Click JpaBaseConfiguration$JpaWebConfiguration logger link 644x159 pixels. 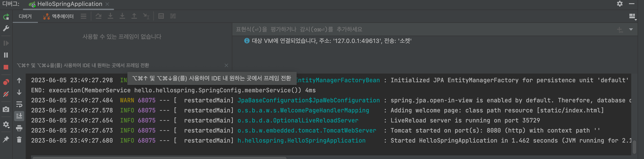click(x=309, y=101)
